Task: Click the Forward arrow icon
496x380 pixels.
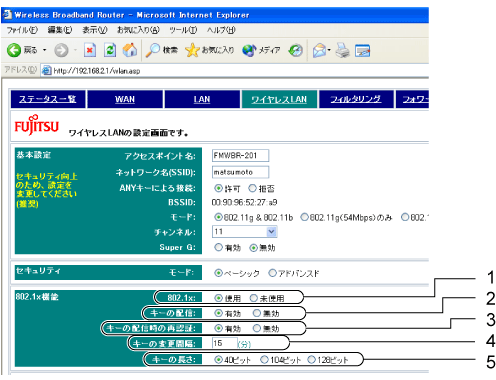Action: pyautogui.click(x=61, y=50)
